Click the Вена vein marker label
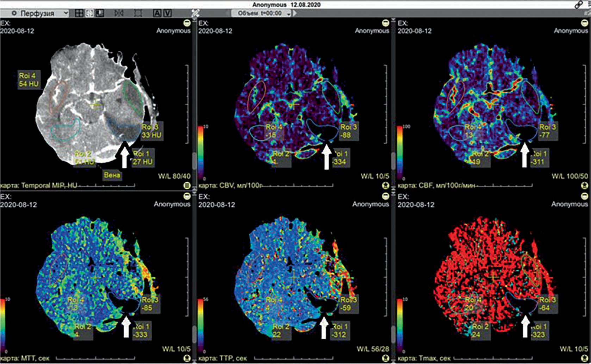 point(112,175)
